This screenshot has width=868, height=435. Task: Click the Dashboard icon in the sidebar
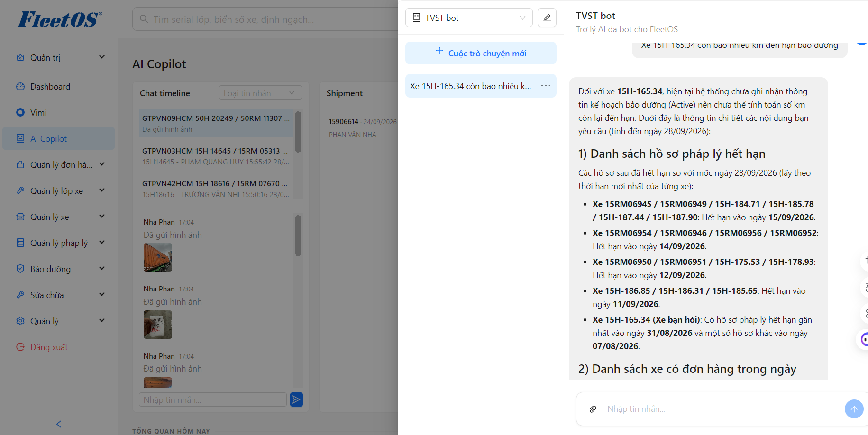20,86
